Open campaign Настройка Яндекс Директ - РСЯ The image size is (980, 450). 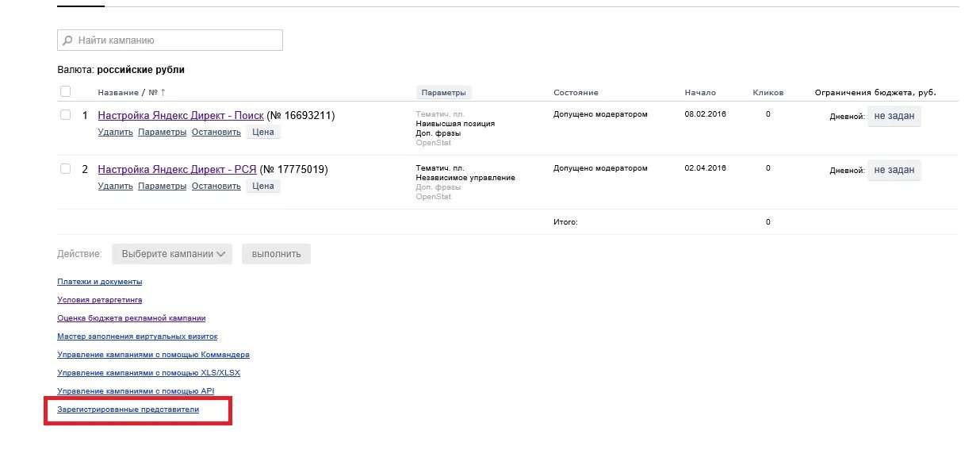[x=177, y=170]
